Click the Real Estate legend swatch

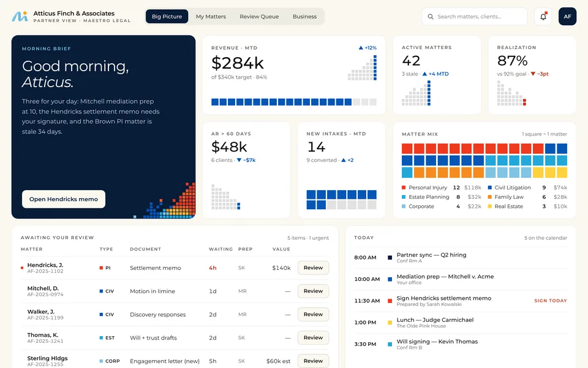point(490,206)
